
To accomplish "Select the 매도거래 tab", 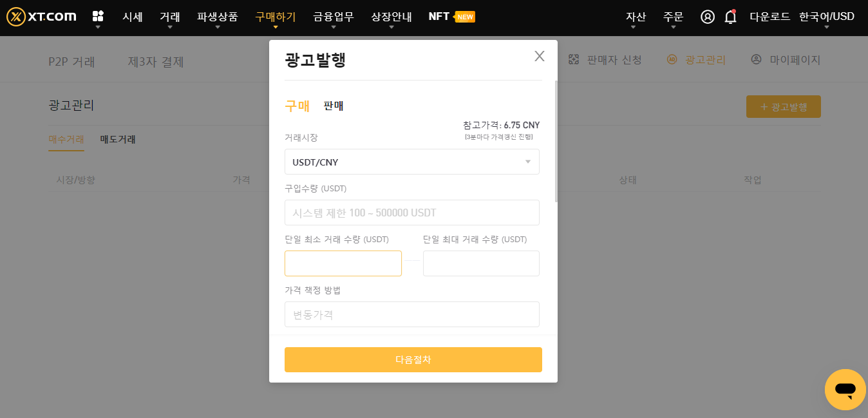I will pyautogui.click(x=118, y=139).
